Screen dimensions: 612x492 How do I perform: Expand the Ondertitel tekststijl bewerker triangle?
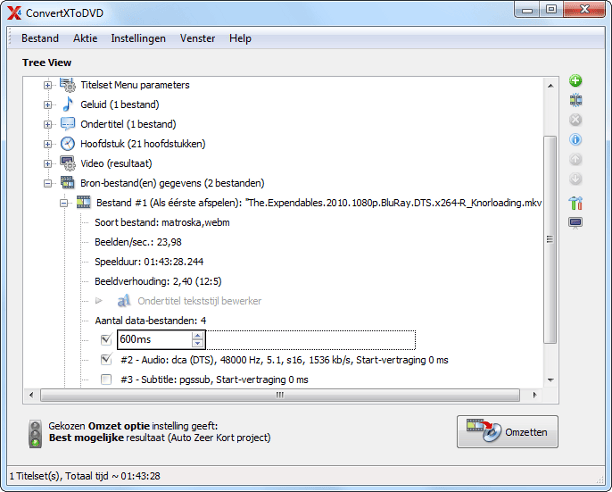point(99,301)
